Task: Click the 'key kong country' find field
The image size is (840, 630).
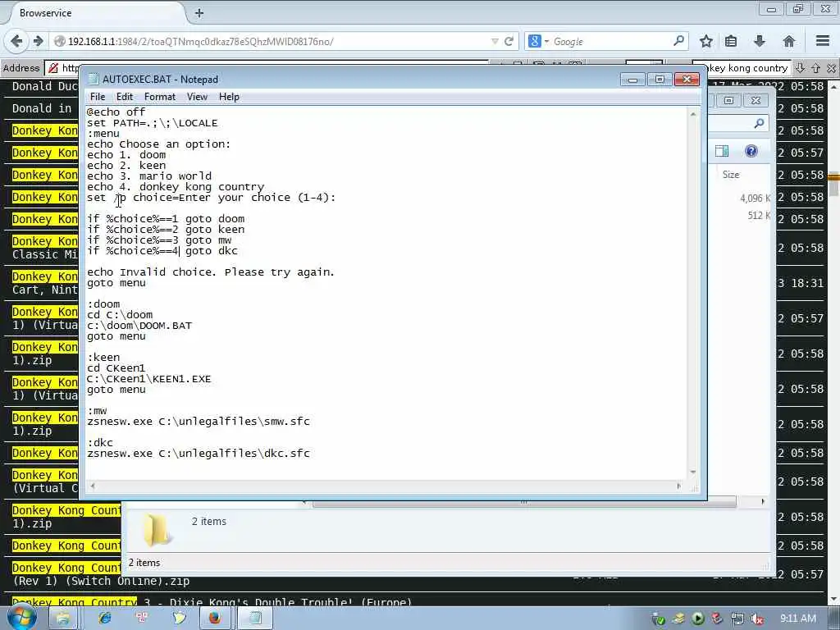Action: 749,68
